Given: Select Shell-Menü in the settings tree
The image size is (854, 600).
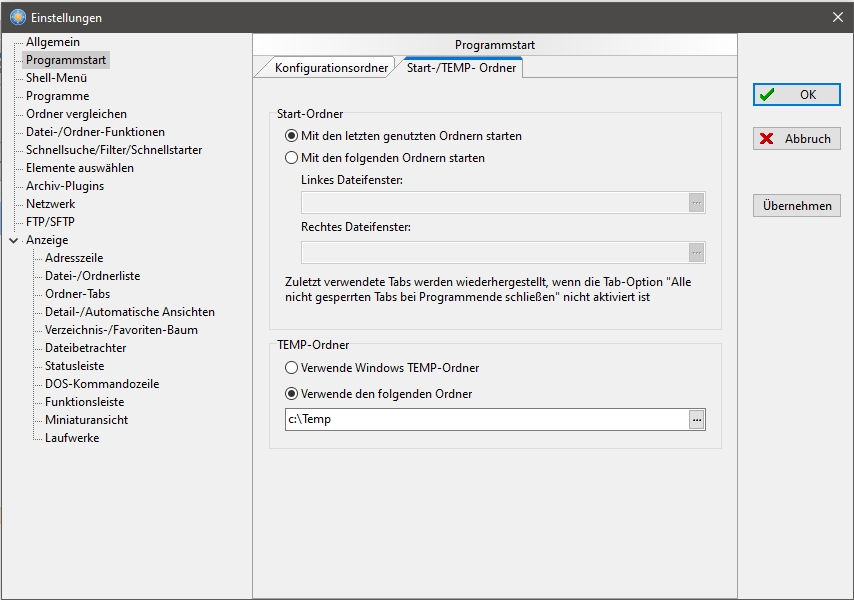Looking at the screenshot, I should pos(56,78).
